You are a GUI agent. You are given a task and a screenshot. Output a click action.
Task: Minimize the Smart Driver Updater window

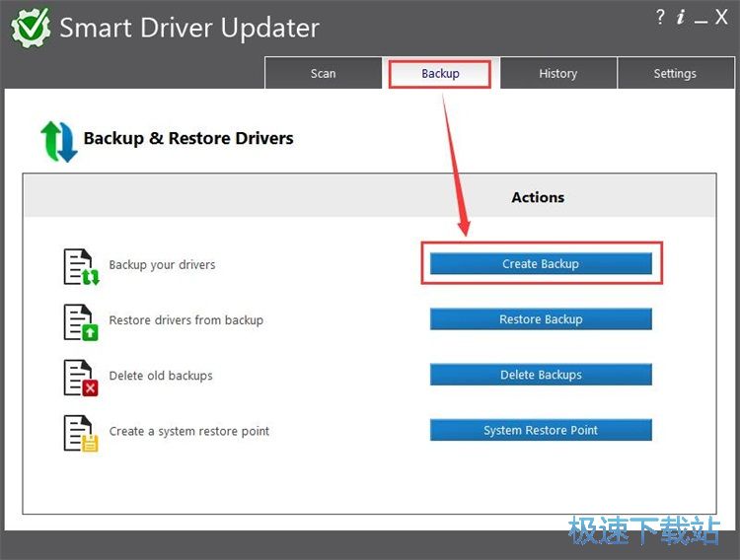point(701,22)
